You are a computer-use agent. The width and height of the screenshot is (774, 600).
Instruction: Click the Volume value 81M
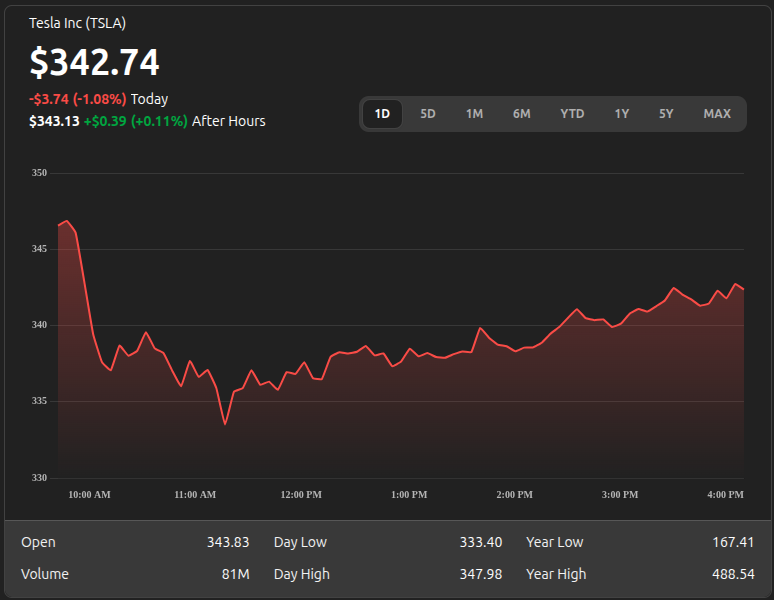235,574
